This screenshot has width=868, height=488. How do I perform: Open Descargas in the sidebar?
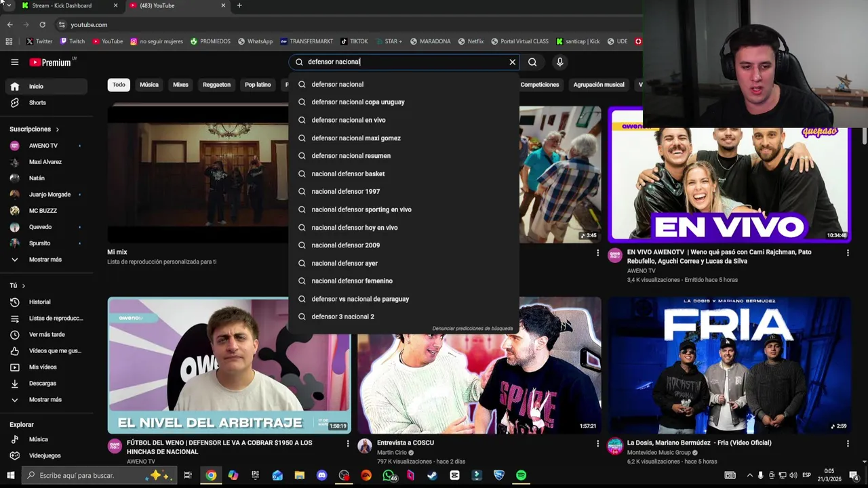pos(45,383)
